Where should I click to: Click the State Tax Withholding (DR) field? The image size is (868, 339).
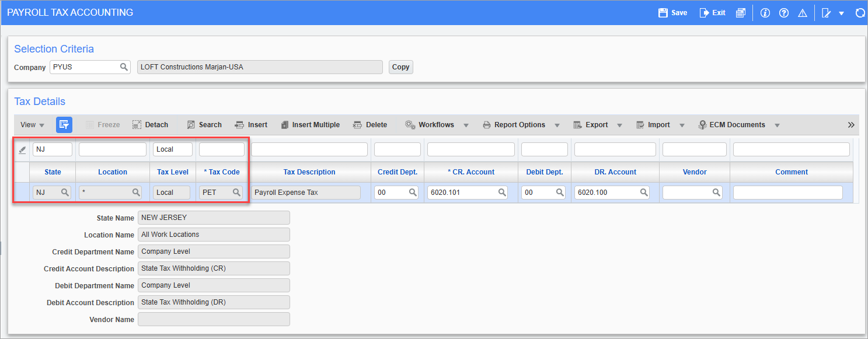(214, 302)
